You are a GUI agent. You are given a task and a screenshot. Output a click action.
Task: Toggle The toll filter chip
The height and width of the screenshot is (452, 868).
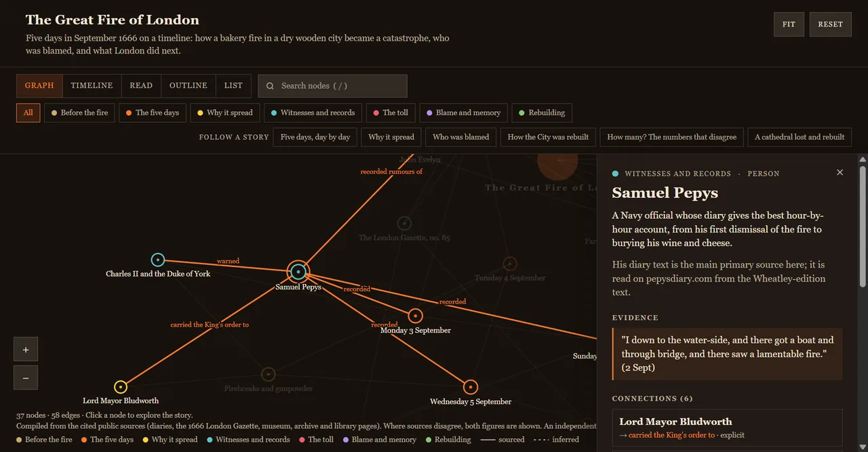[x=391, y=112]
